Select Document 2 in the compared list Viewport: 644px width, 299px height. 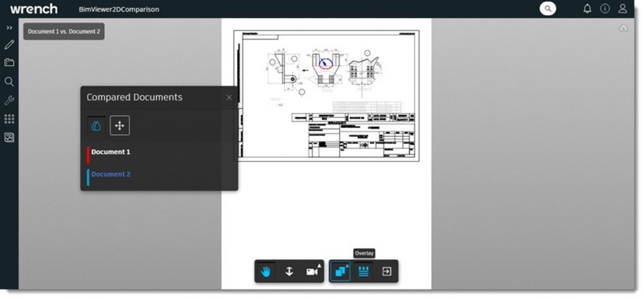point(110,174)
